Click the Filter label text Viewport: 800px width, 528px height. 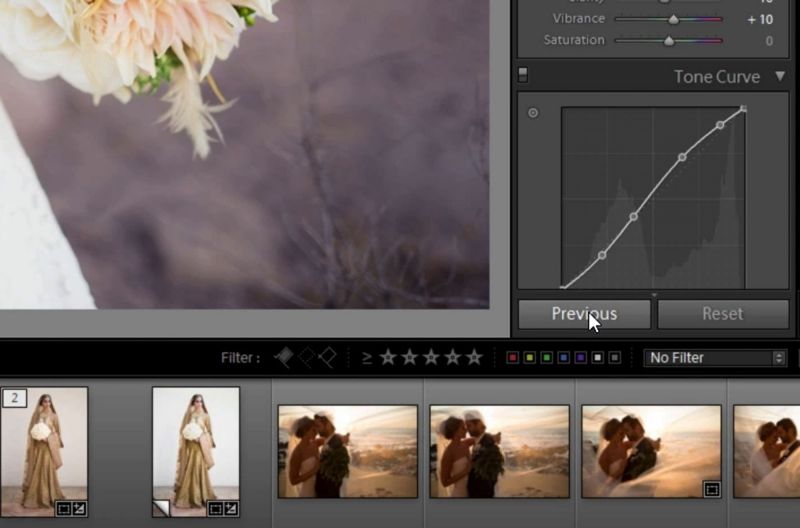(x=240, y=358)
